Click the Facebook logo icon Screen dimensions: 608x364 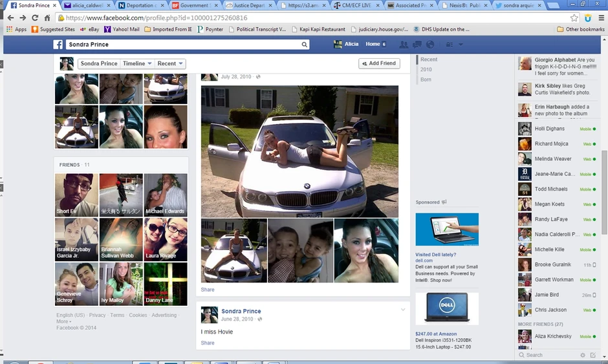58,45
